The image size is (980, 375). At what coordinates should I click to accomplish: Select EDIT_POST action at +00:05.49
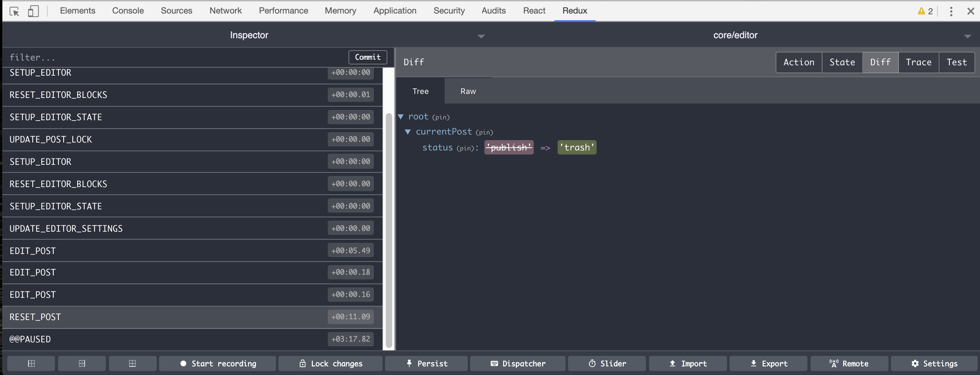click(x=192, y=251)
